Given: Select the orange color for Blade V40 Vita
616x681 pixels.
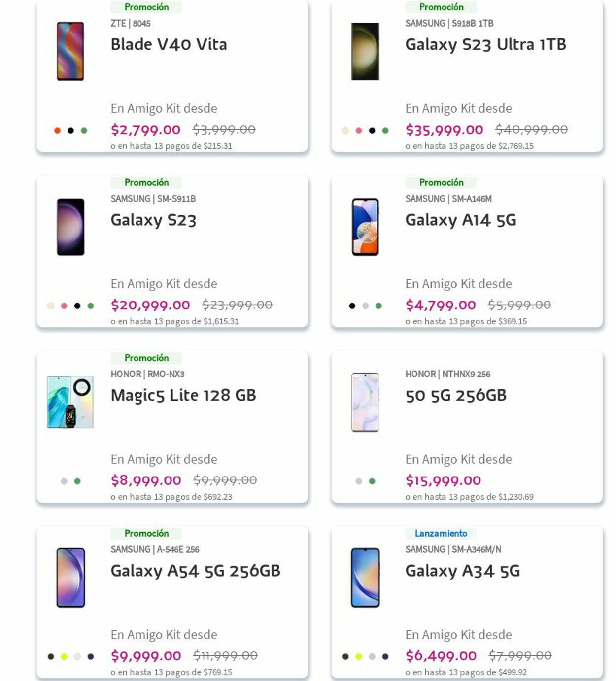Looking at the screenshot, I should click(x=57, y=131).
